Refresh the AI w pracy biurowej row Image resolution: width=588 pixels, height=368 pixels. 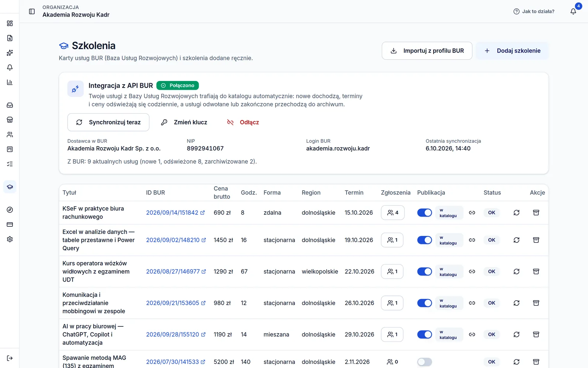pyautogui.click(x=516, y=335)
